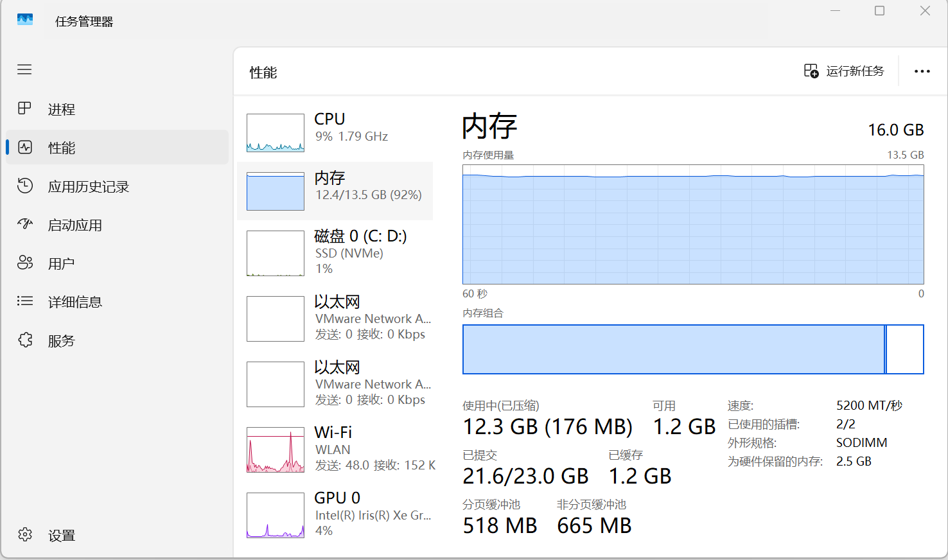Close the Task Manager window
The height and width of the screenshot is (560, 948).
click(925, 11)
